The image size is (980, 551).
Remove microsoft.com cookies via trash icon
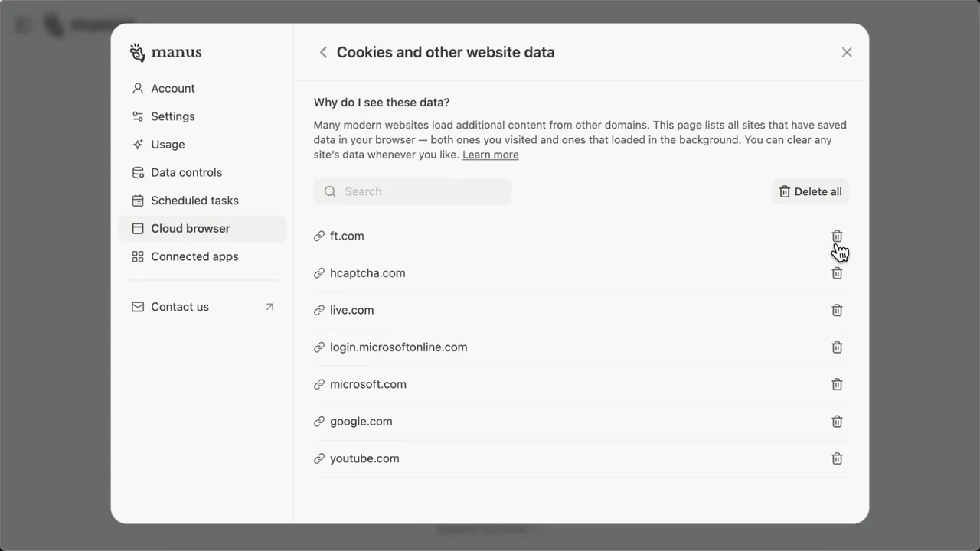point(837,384)
